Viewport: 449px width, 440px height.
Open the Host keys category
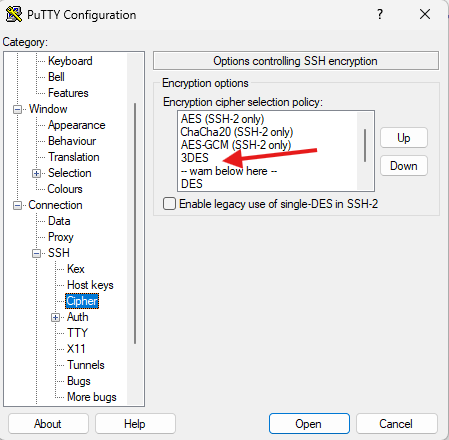(90, 285)
